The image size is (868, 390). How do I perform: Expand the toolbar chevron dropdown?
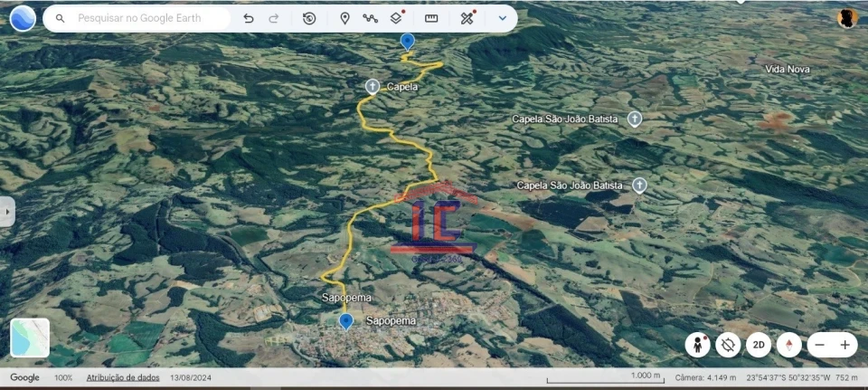click(503, 18)
